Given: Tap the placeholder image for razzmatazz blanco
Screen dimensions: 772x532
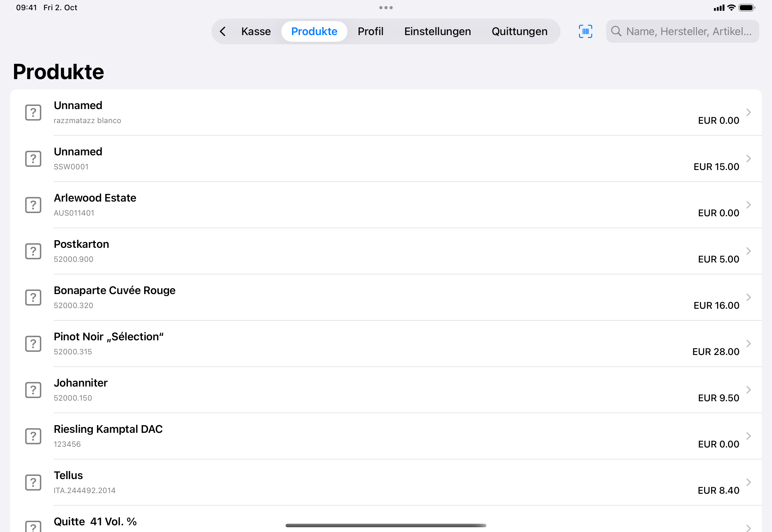Looking at the screenshot, I should 33,112.
